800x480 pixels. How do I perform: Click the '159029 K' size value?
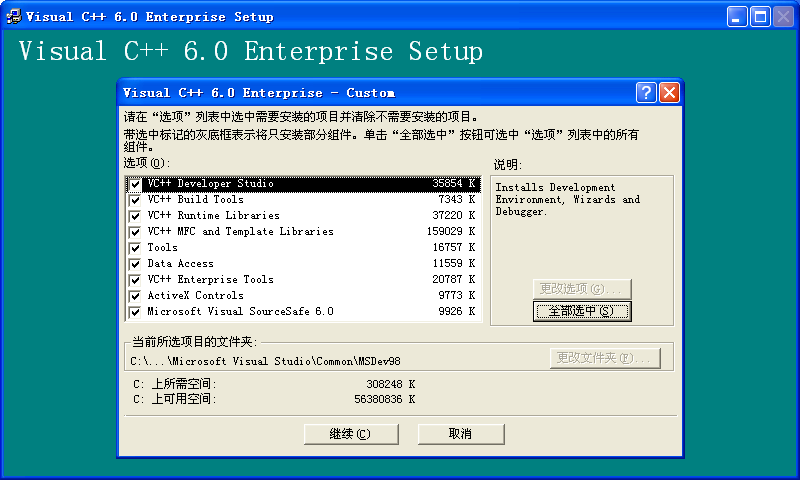[451, 231]
